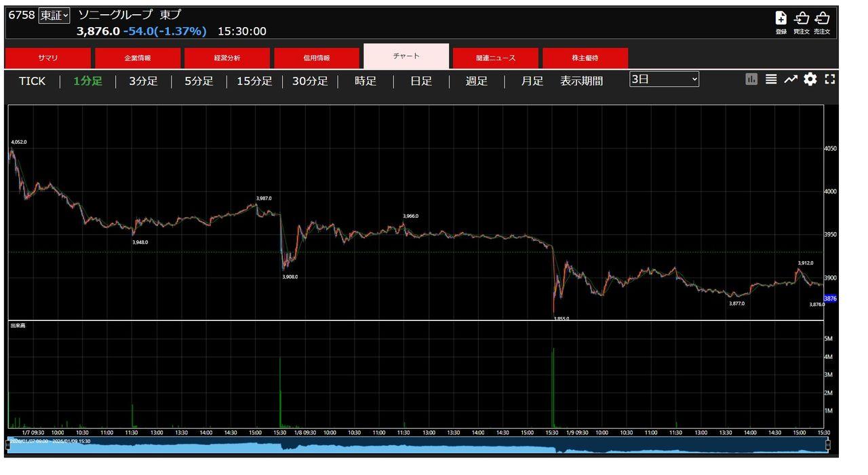The image size is (868, 475).
Task: Open the 企業情報 tab
Action: coord(138,58)
